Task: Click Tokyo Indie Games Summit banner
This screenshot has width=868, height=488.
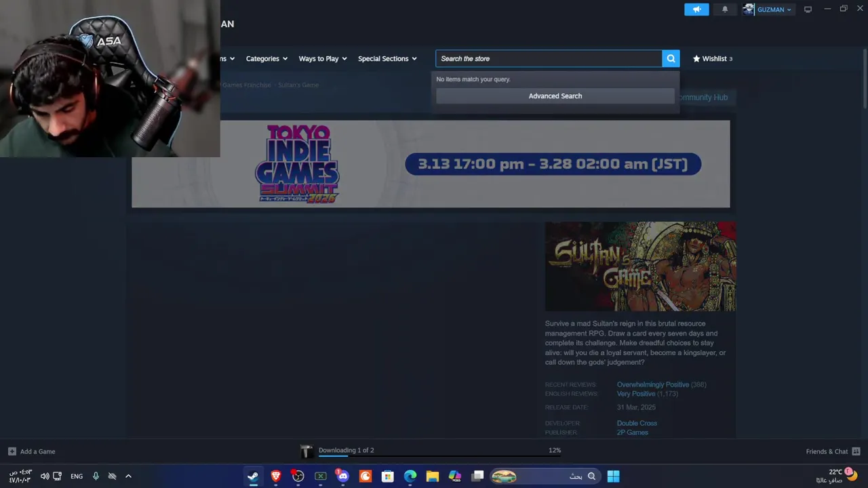Action: point(431,164)
